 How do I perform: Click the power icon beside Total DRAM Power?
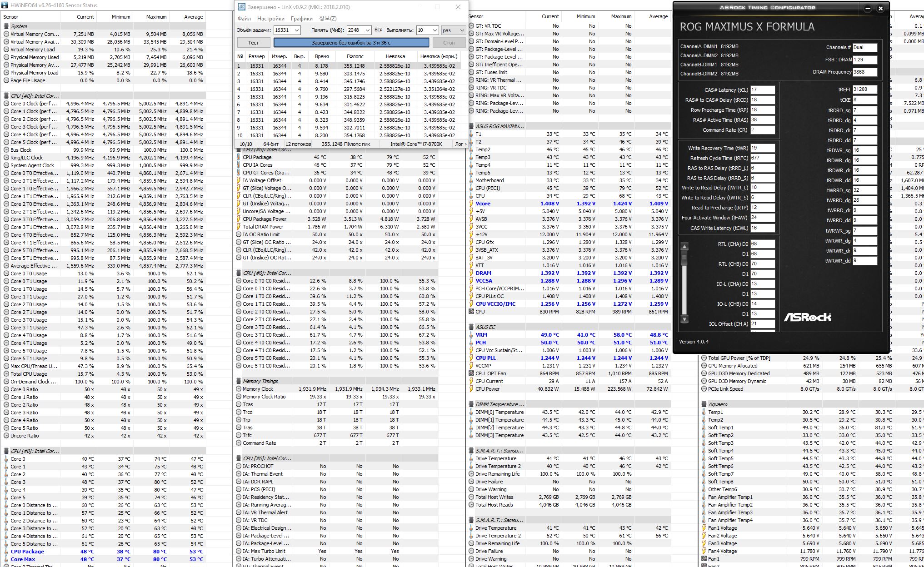tap(239, 227)
